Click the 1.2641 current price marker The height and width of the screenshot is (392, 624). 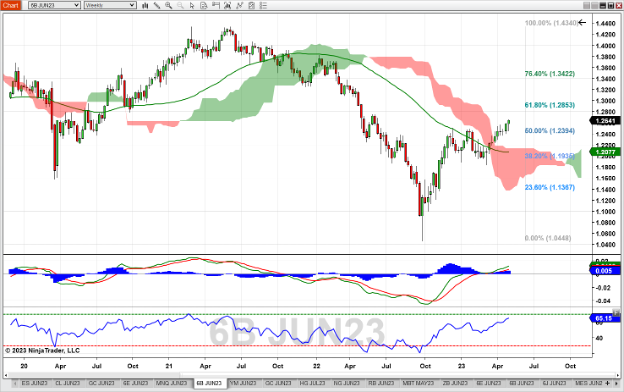pyautogui.click(x=605, y=121)
